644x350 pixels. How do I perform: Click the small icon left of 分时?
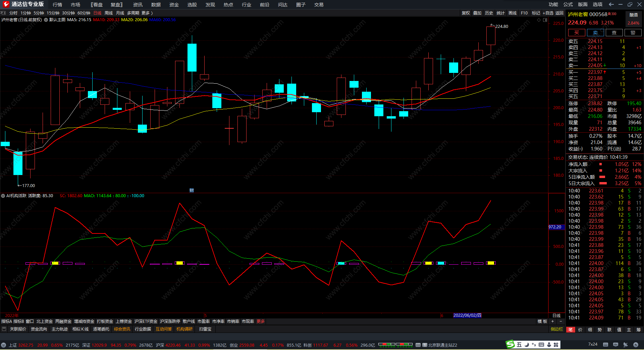[3, 13]
